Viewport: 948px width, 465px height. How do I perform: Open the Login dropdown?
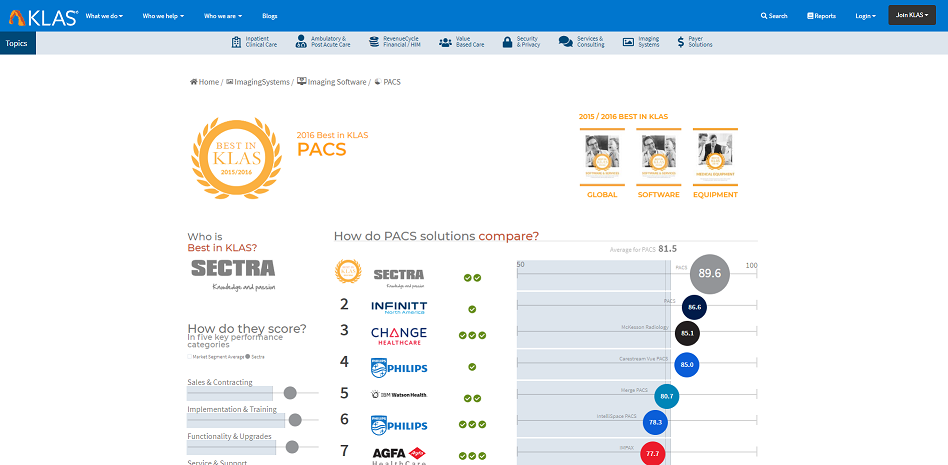pyautogui.click(x=865, y=16)
